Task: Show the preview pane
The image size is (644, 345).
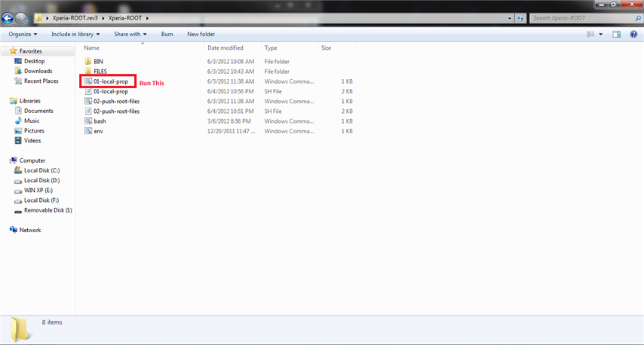Action: [x=617, y=34]
